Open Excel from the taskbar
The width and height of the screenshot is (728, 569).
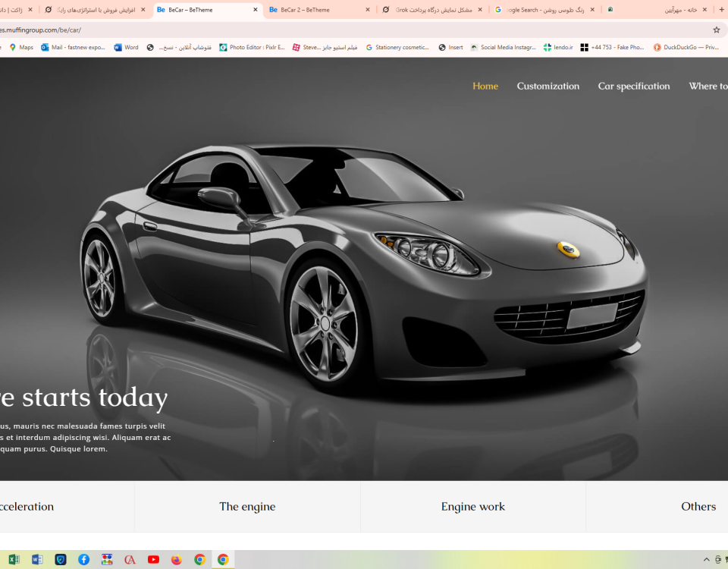[x=14, y=559]
